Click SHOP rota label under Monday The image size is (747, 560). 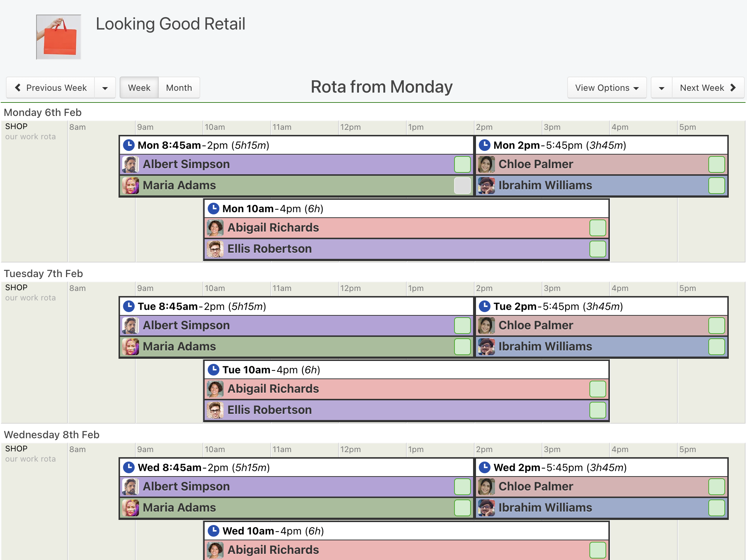pos(16,127)
